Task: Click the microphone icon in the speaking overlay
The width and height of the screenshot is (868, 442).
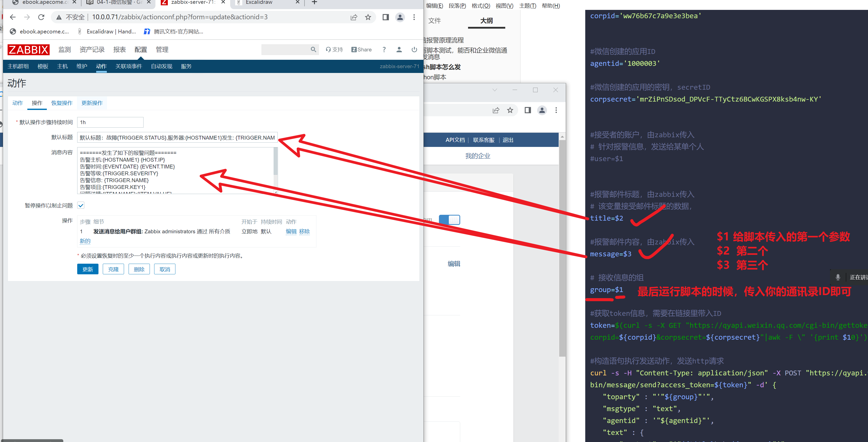Action: (838, 277)
